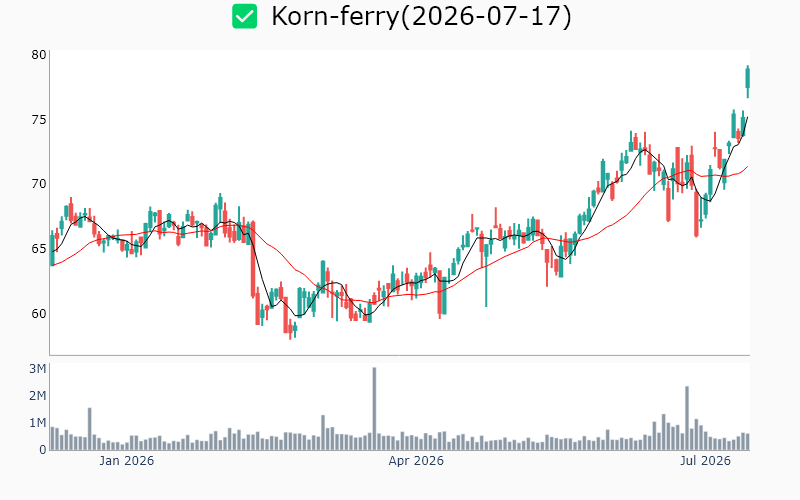Select the Apr 2026 x-axis label
This screenshot has height=500, width=800.
416,461
